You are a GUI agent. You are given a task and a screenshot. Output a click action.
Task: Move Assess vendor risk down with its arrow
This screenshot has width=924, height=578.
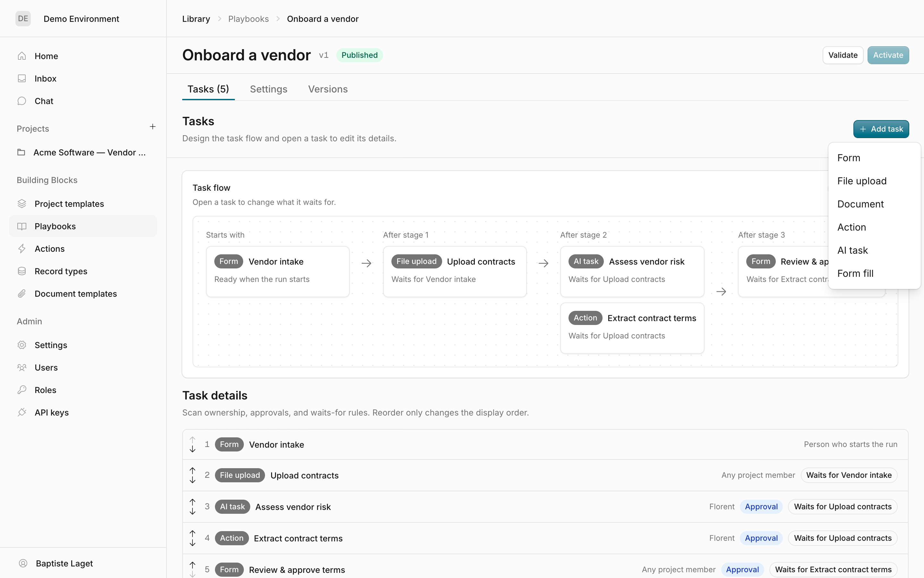coord(193,512)
